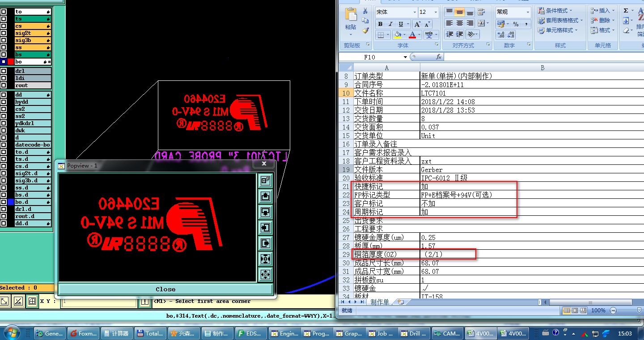Switch to Foxmail taskbar item
Viewport: 644px width, 340px height.
click(84, 333)
